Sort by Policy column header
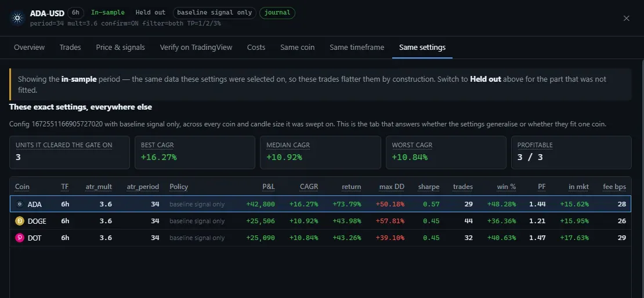This screenshot has height=298, width=644. click(179, 187)
